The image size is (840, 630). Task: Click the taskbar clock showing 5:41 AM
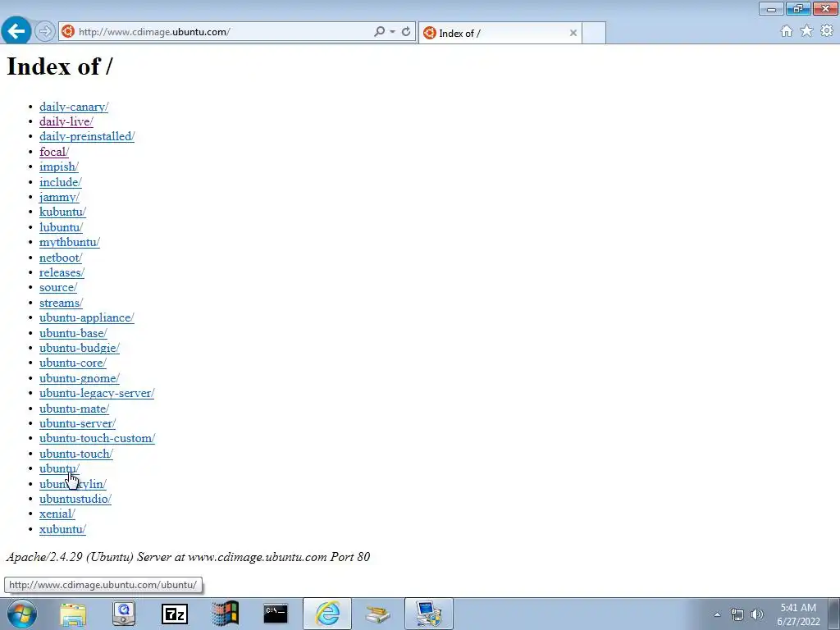(x=798, y=614)
